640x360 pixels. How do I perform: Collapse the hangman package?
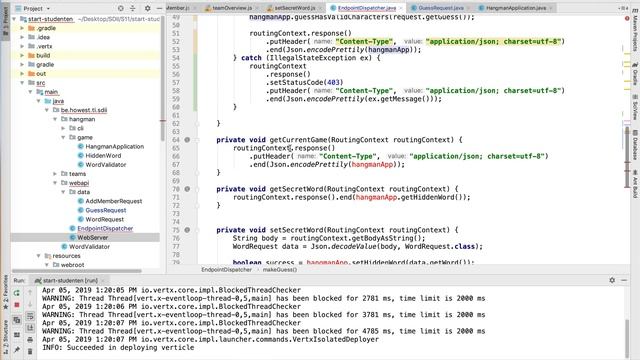[x=55, y=119]
